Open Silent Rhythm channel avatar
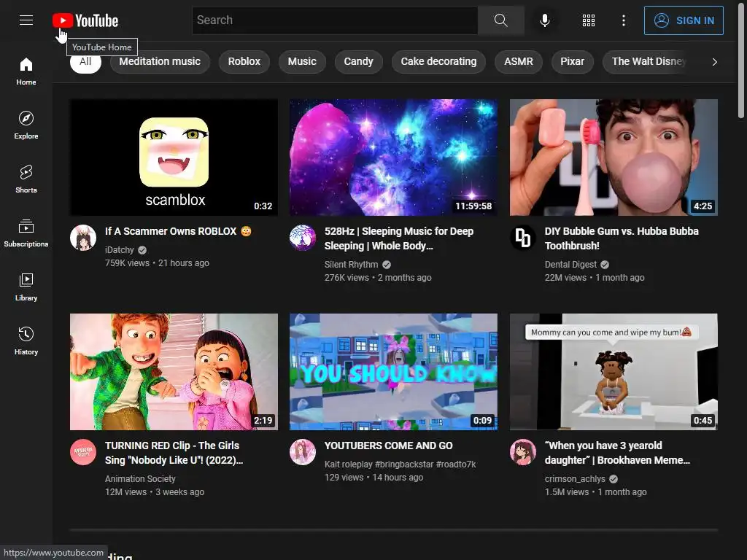The image size is (747, 560). point(303,238)
